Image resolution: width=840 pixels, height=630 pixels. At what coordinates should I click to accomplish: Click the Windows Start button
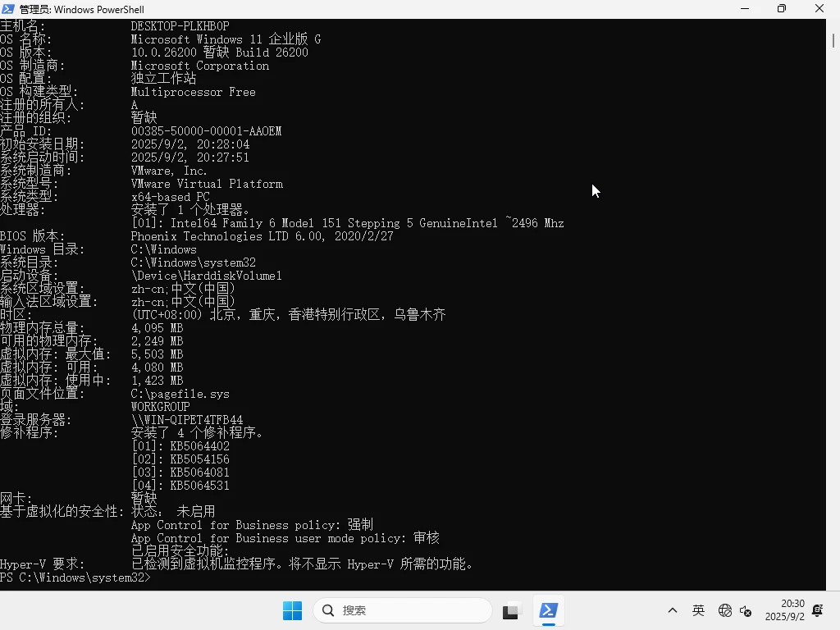292,610
